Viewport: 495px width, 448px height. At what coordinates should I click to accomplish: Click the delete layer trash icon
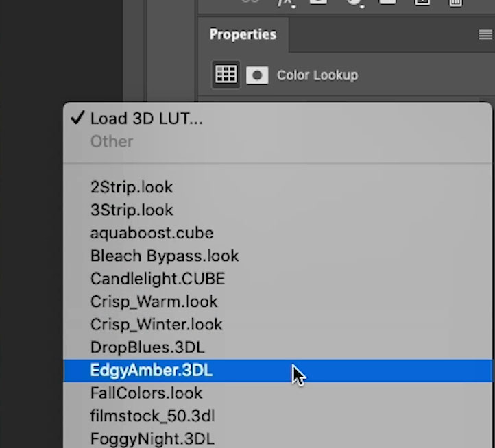pyautogui.click(x=455, y=3)
